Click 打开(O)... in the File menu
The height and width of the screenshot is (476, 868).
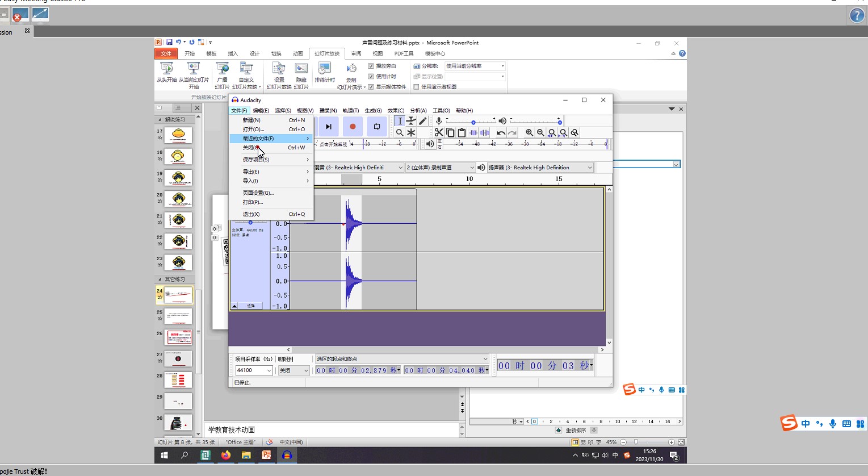271,130
